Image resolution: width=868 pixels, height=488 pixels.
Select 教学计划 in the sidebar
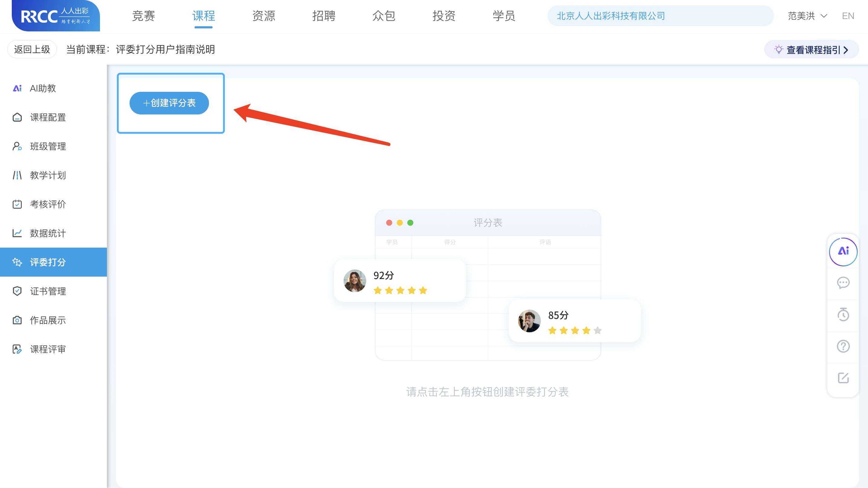[53, 175]
